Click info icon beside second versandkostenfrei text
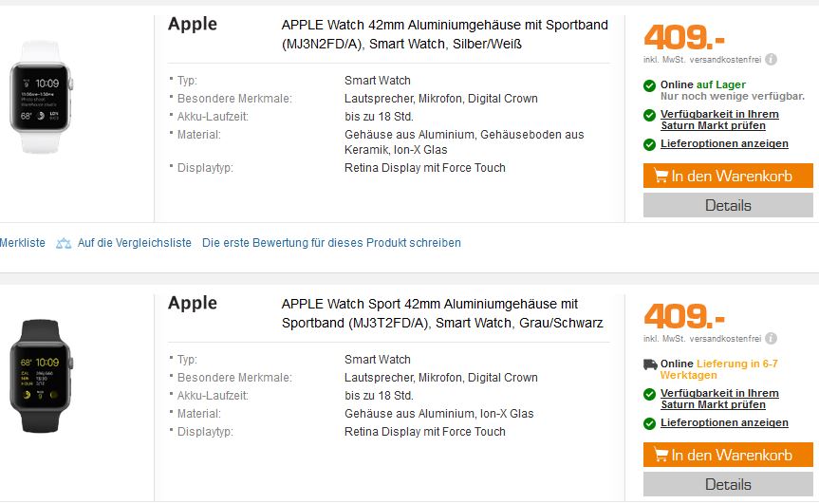The image size is (819, 504). (x=771, y=339)
